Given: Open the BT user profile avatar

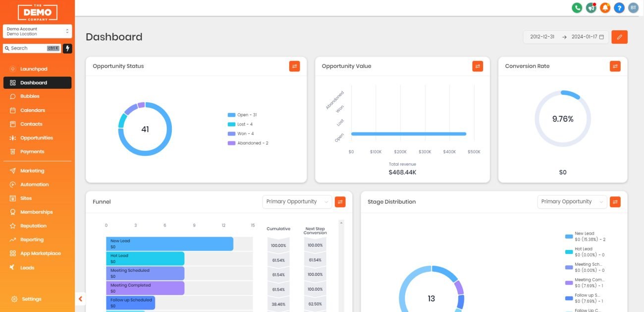Looking at the screenshot, I should click(x=633, y=7).
